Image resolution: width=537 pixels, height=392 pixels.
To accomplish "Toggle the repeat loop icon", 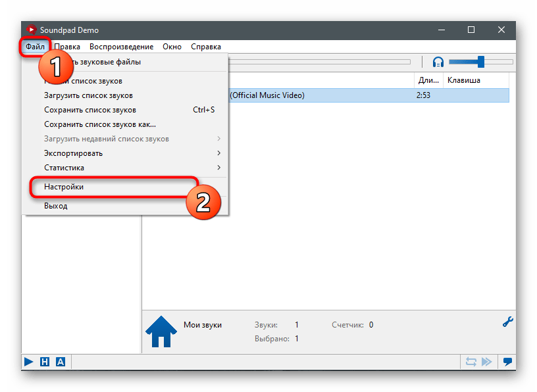I will pyautogui.click(x=471, y=362).
